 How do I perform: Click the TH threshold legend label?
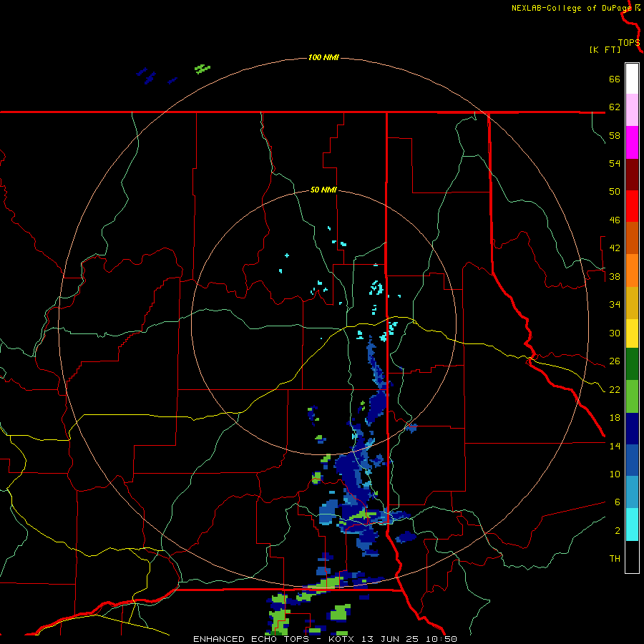coord(615,559)
